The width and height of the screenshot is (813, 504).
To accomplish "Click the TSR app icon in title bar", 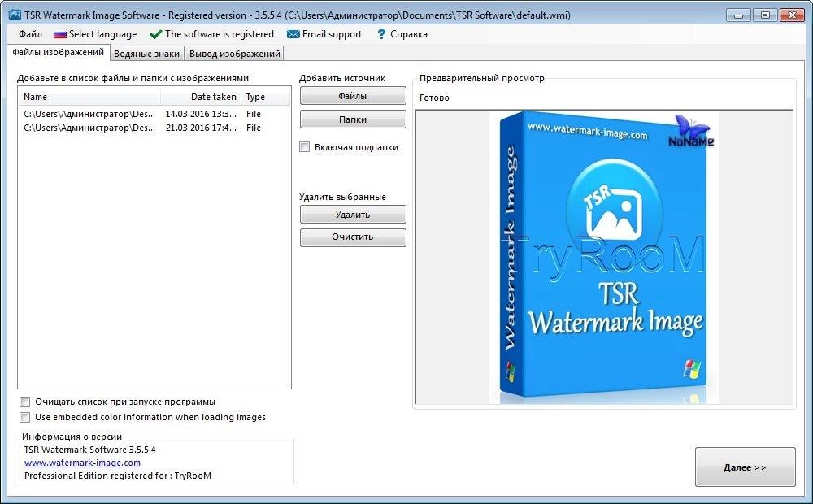I will tap(15, 15).
